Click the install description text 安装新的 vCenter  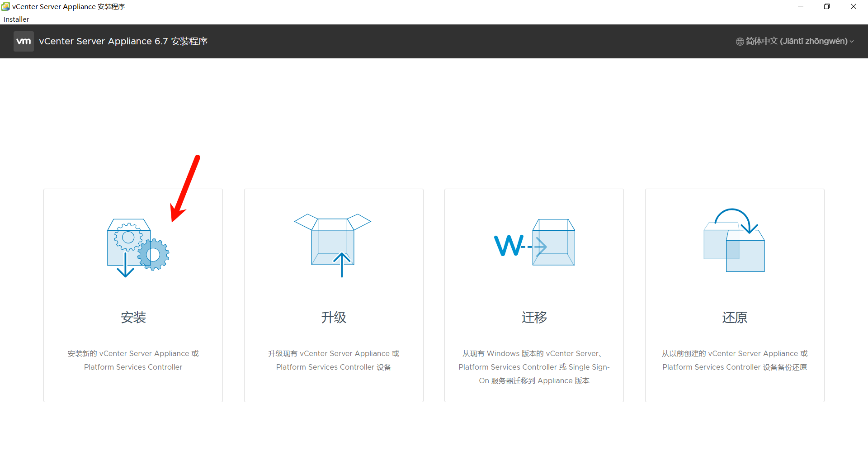133,360
